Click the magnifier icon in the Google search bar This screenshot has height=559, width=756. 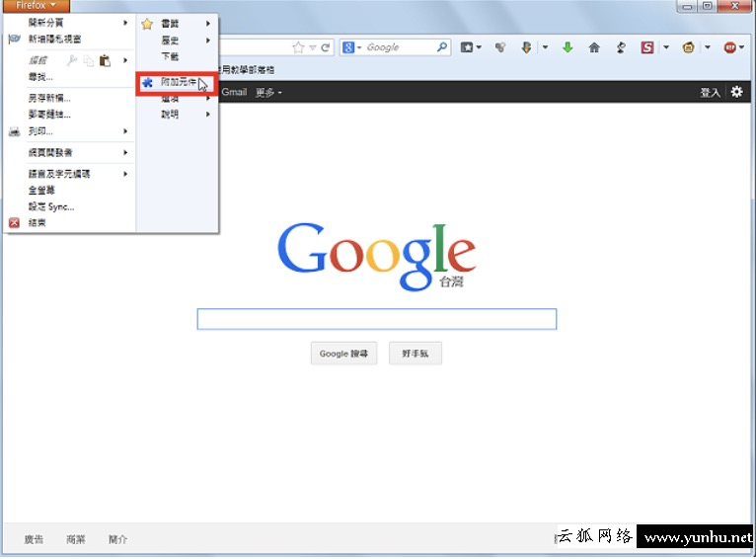442,46
